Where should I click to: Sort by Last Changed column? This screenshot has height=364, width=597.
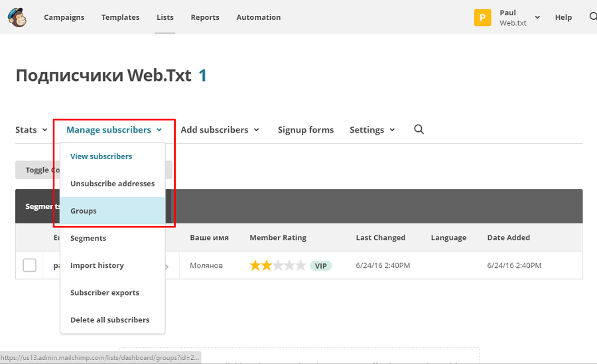point(380,237)
